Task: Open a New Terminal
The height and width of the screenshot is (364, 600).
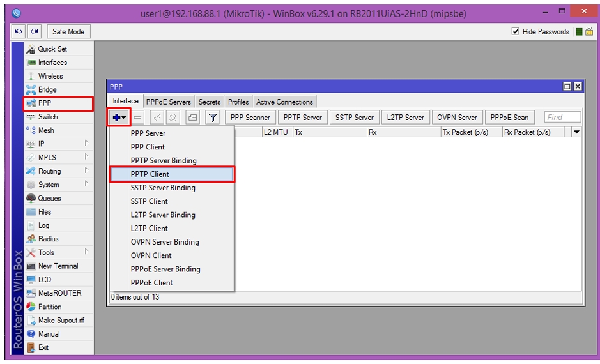Action: (59, 266)
